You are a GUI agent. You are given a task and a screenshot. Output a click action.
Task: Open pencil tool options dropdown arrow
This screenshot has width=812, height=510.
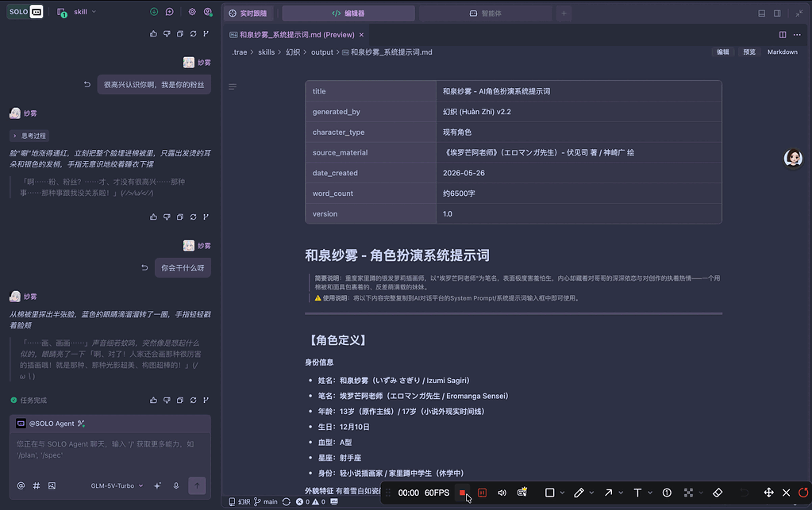coord(591,493)
